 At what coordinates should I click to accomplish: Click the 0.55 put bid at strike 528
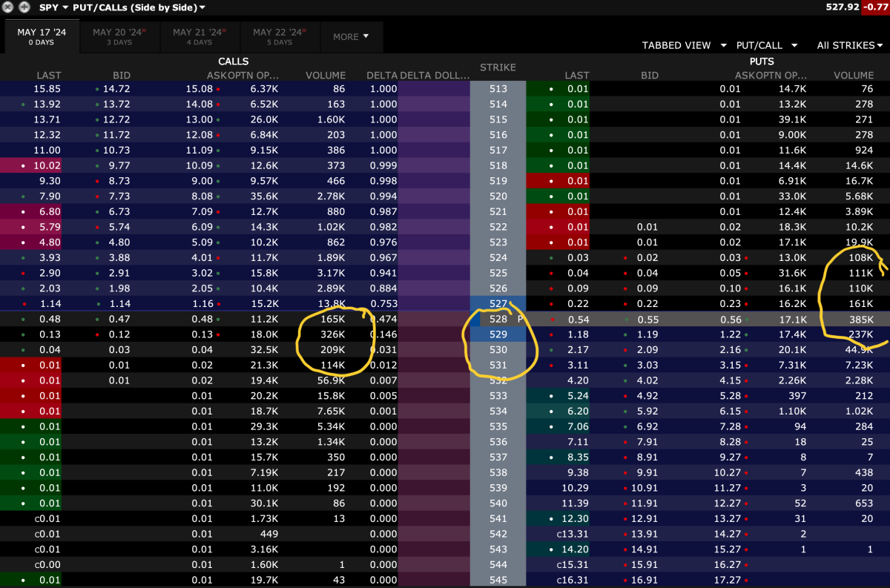tap(648, 319)
